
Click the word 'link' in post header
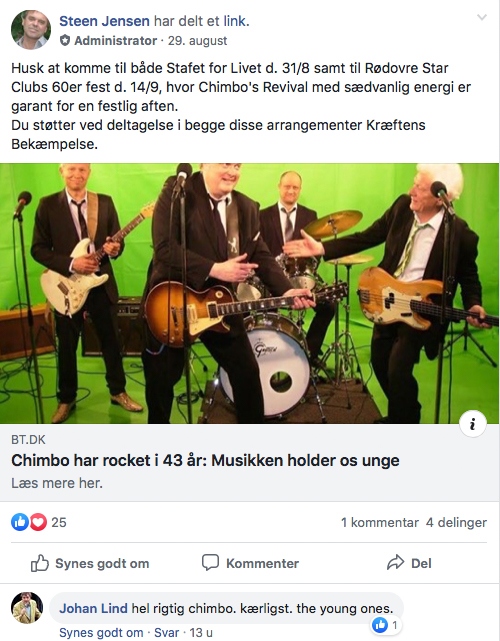(234, 21)
